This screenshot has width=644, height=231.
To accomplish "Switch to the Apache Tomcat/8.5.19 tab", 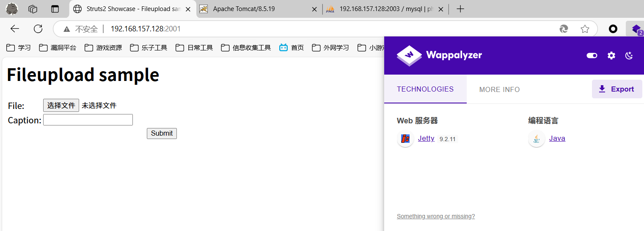I will click(x=259, y=9).
